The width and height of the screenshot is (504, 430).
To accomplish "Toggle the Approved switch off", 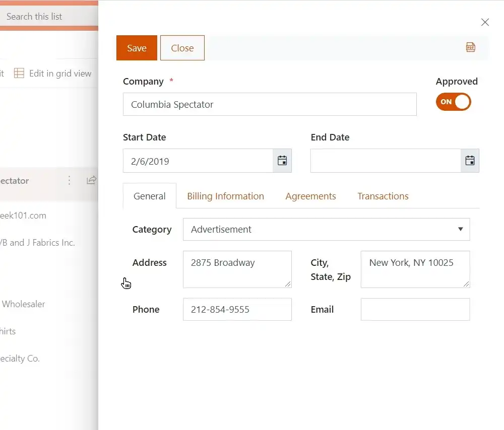I will coord(453,102).
